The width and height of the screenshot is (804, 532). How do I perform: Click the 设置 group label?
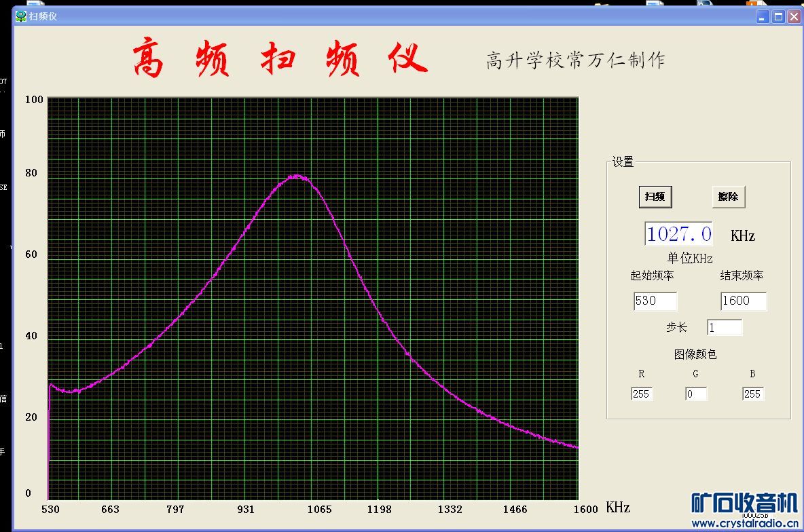tap(623, 162)
